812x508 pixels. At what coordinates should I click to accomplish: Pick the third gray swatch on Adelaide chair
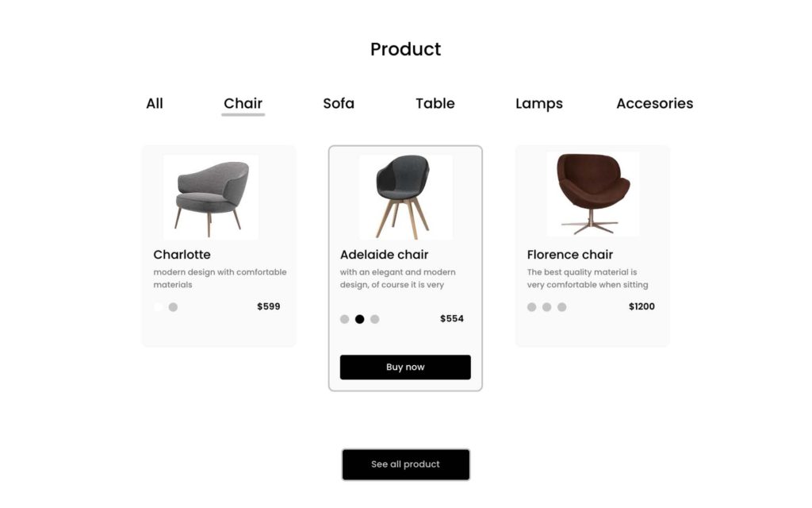(x=375, y=319)
